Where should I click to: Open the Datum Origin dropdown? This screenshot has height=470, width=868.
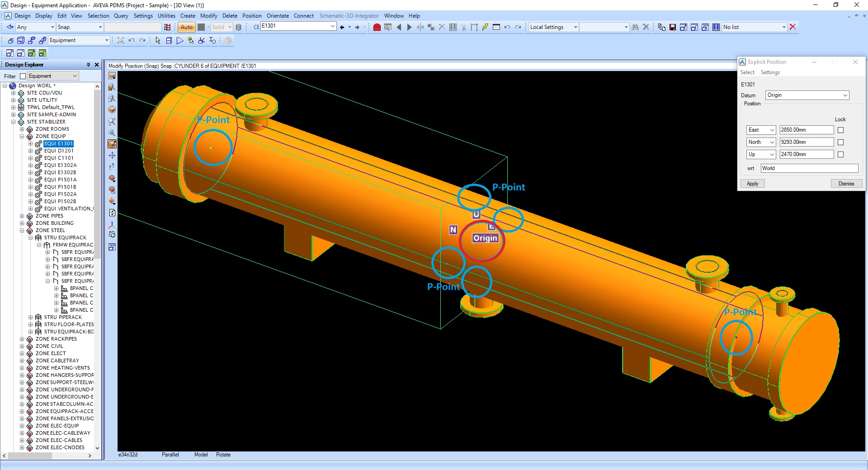(807, 95)
